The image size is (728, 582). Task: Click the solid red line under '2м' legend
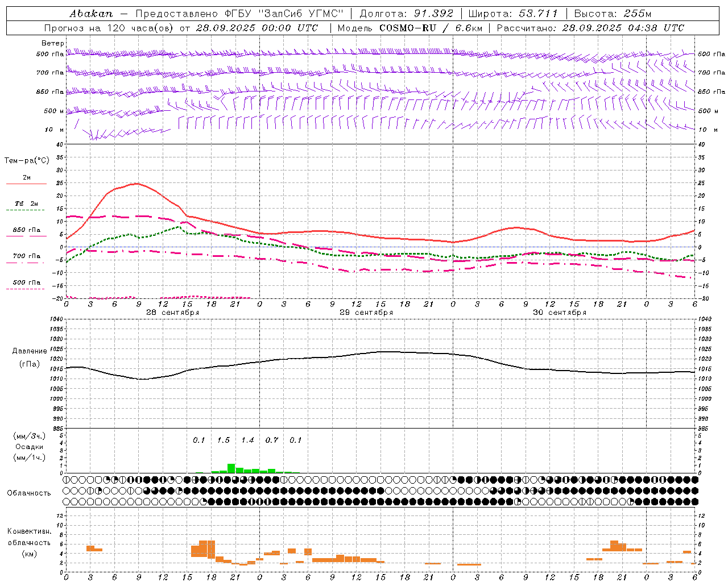[x=26, y=184]
